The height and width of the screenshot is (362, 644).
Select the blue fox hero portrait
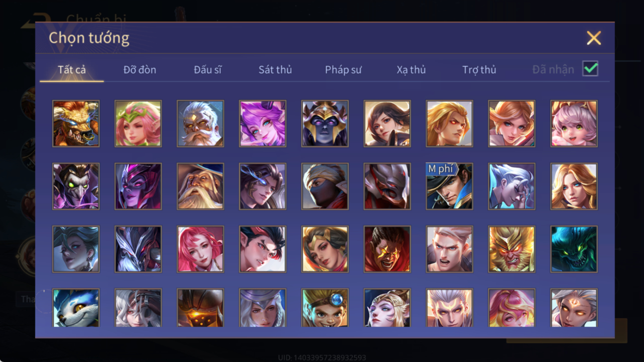76,308
